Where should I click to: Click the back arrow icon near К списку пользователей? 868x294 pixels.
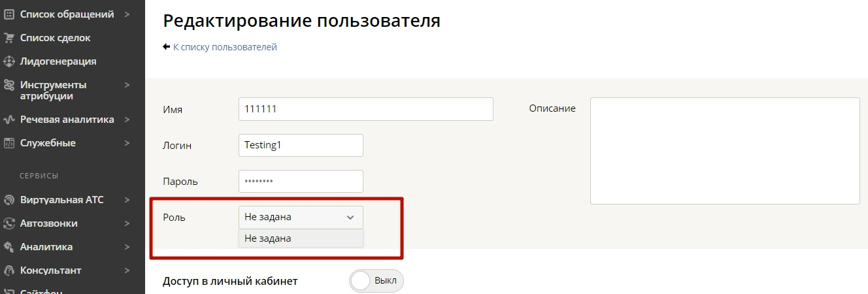click(x=167, y=47)
